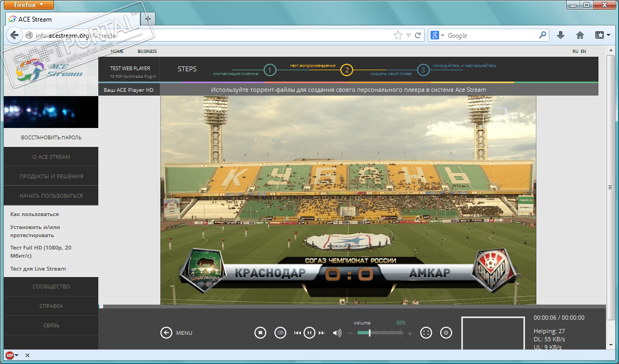619x364 pixels.
Task: Open Ваш ACE Player HD tab
Action: (129, 90)
